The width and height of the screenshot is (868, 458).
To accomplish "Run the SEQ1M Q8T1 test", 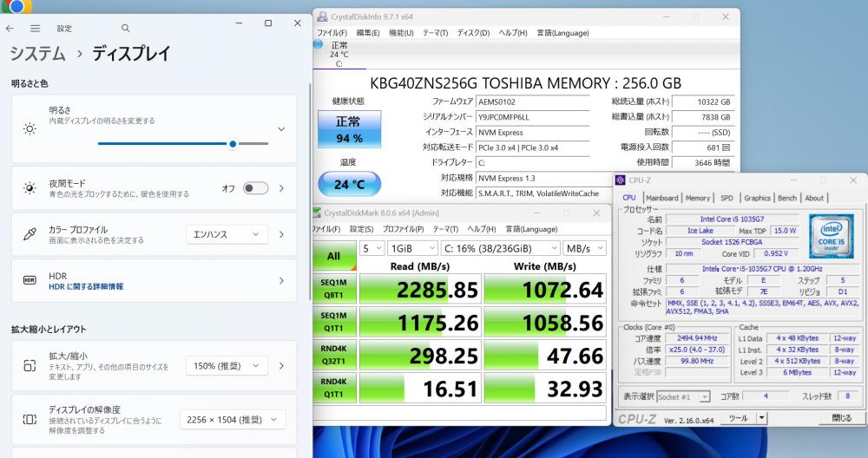I will click(334, 288).
